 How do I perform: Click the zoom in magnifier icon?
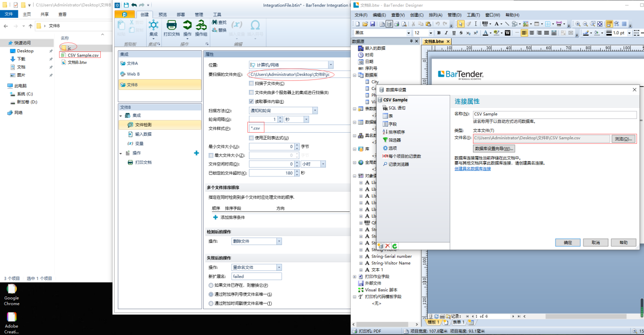pyautogui.click(x=578, y=24)
